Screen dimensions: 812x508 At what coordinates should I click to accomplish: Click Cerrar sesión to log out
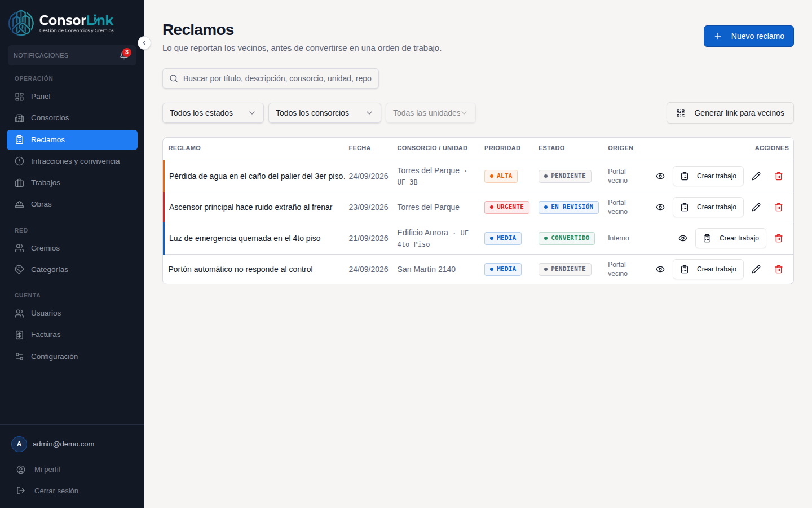(x=72, y=491)
